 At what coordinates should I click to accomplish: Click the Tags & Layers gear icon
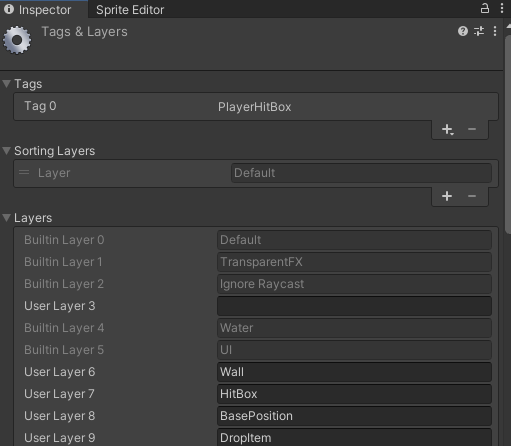coord(17,40)
